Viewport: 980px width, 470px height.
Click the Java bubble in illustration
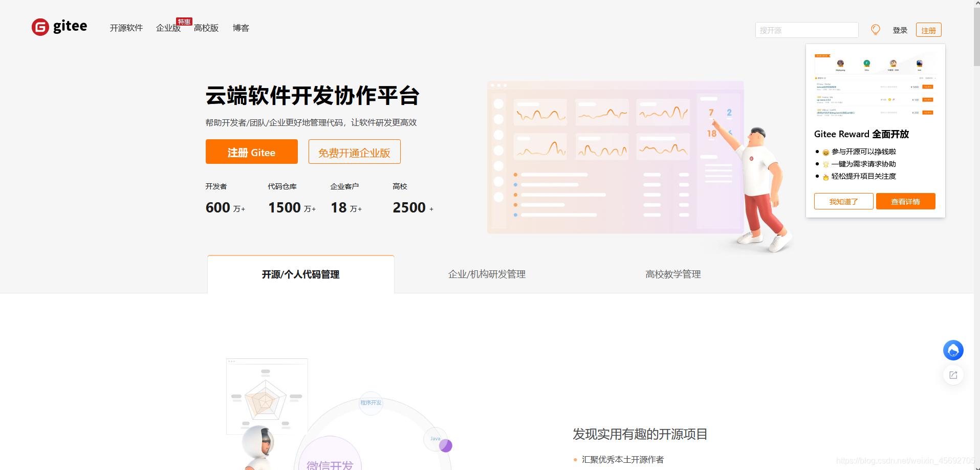(x=435, y=439)
